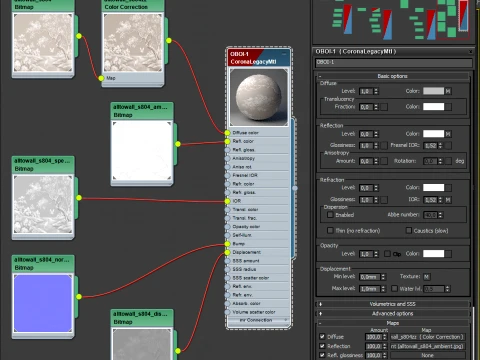This screenshot has width=480, height=360.
Task: Click the OBOI-1 material name field
Action: coord(393,62)
